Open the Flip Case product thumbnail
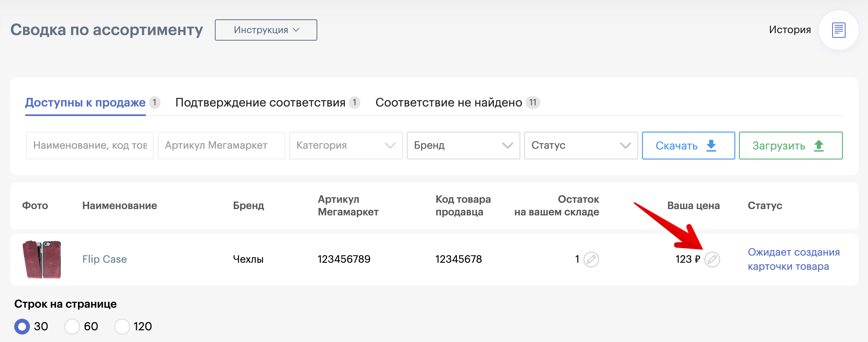 [x=42, y=259]
